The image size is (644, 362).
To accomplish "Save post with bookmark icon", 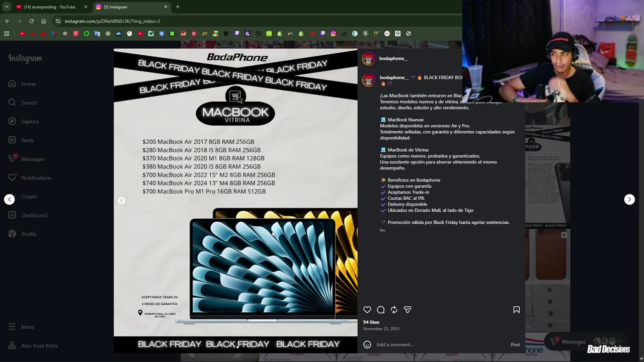I will 516,310.
